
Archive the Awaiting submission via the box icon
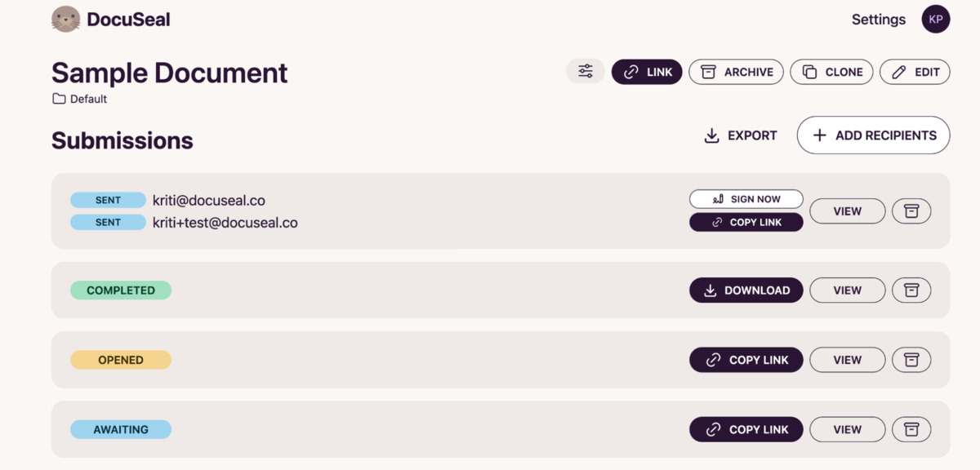click(x=911, y=429)
